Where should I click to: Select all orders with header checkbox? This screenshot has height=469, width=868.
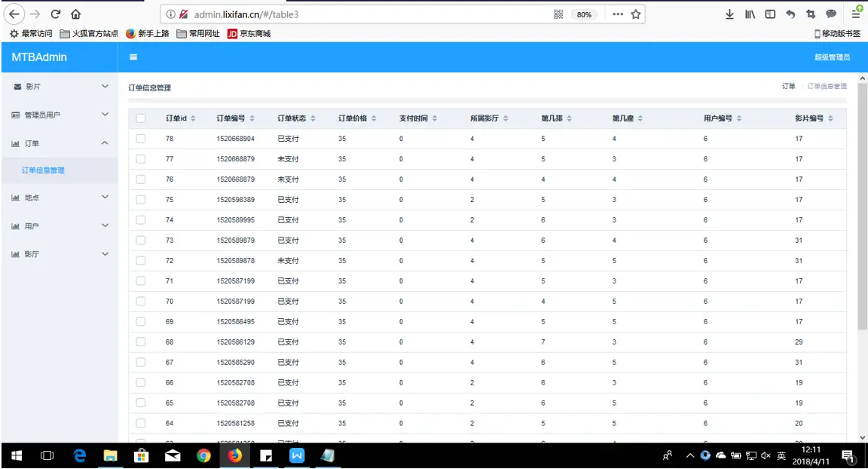(x=141, y=118)
